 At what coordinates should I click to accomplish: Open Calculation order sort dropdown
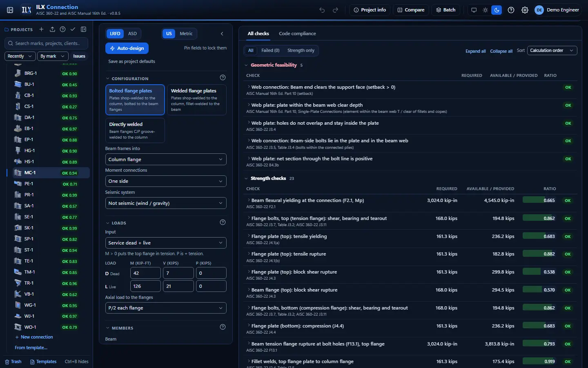552,50
